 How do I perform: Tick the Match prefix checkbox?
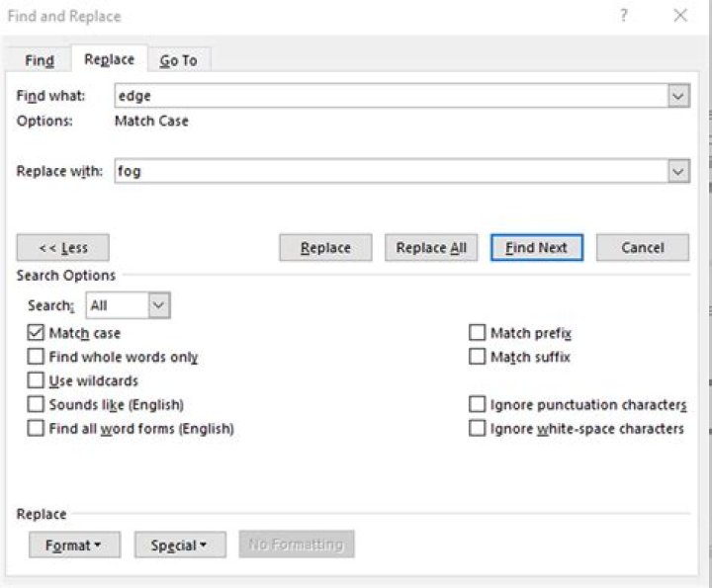(x=477, y=333)
